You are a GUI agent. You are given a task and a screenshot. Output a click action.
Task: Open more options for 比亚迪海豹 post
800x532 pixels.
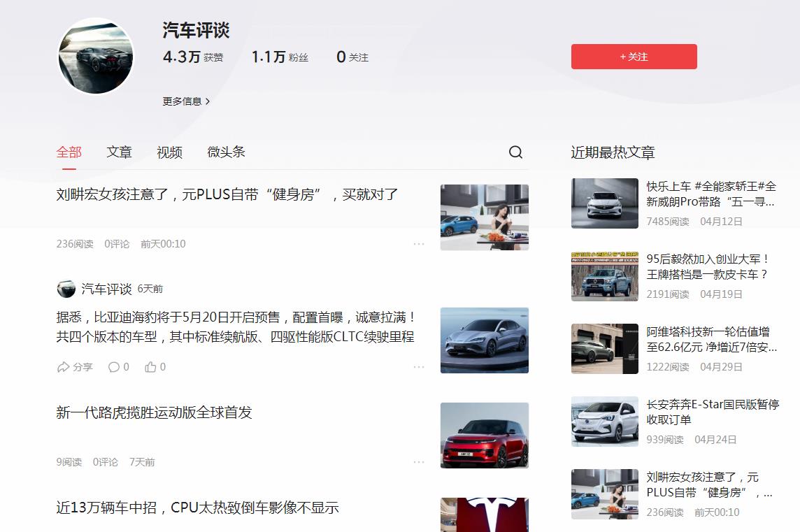click(419, 367)
